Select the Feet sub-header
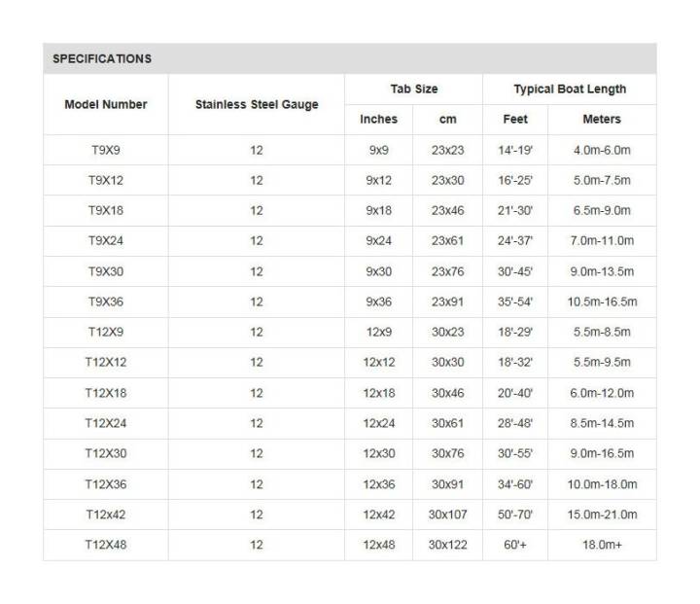The width and height of the screenshot is (700, 604). click(x=515, y=120)
